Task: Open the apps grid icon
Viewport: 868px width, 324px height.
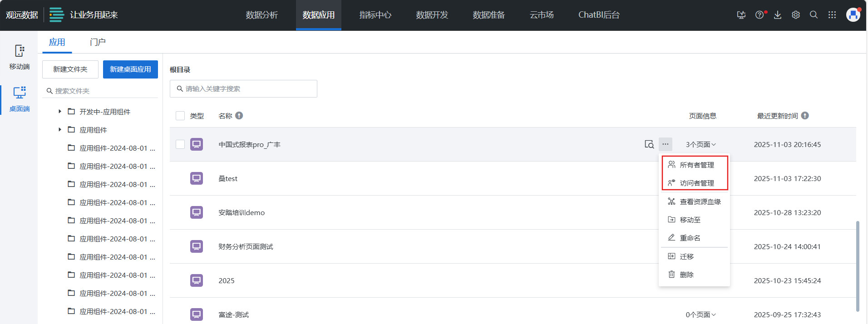Action: (x=832, y=15)
